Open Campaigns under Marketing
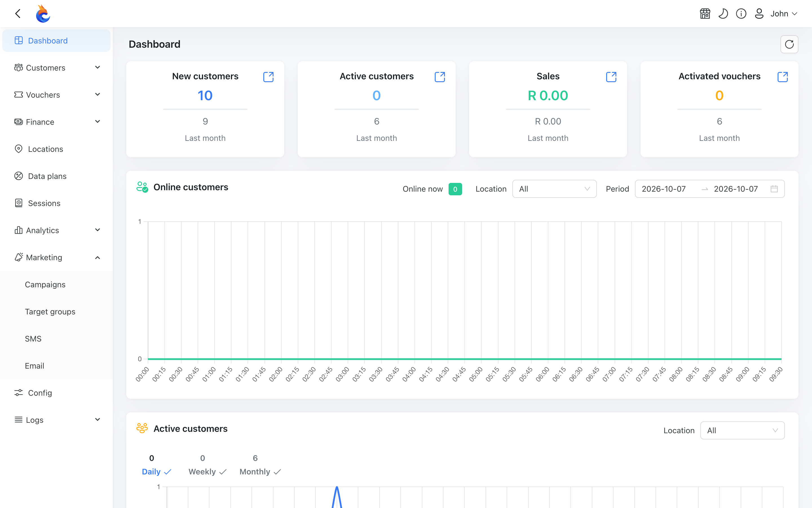 pyautogui.click(x=56, y=284)
